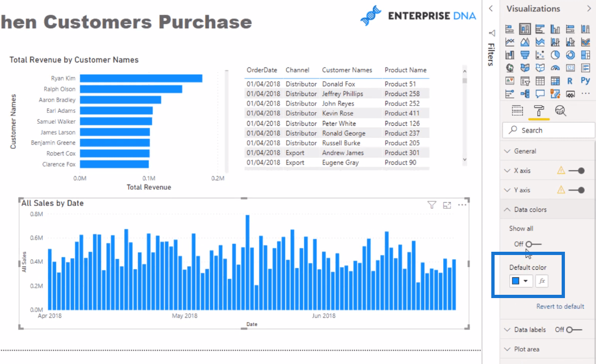
Task: Open the filter icon on All Sales chart
Action: (432, 205)
